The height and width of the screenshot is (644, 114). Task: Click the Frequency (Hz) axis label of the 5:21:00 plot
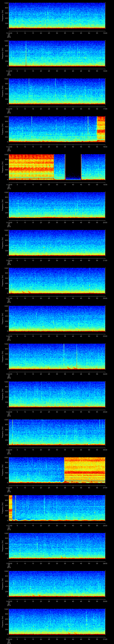coord(3,280)
